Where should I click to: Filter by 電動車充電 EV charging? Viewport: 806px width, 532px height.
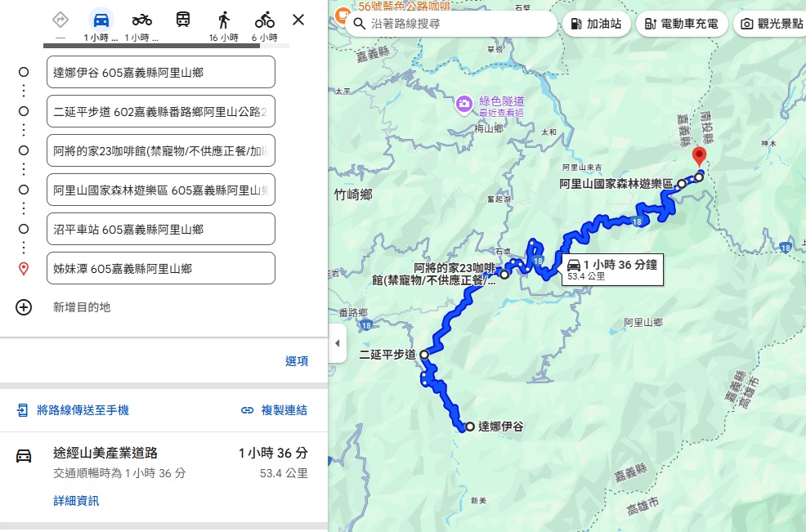(682, 24)
